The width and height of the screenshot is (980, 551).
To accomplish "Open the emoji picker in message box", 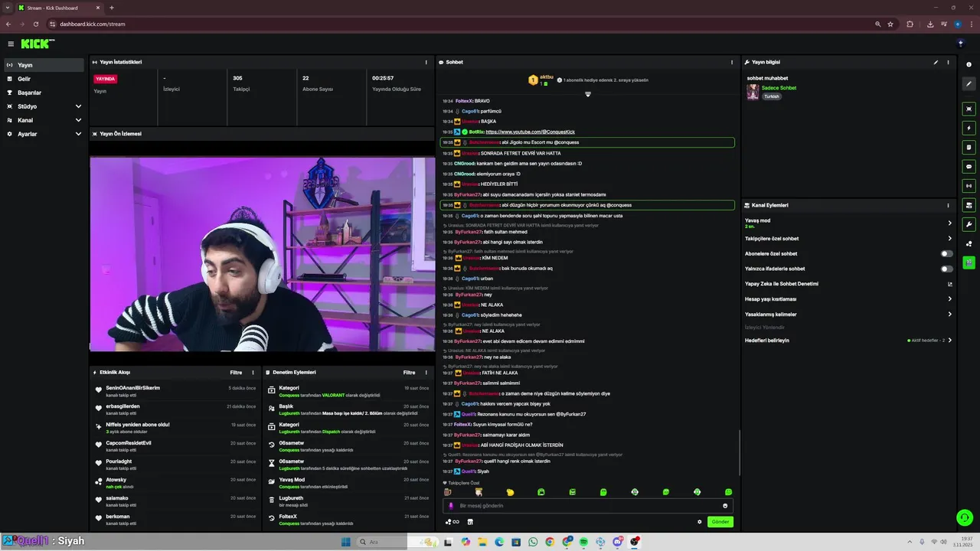I will click(x=725, y=506).
